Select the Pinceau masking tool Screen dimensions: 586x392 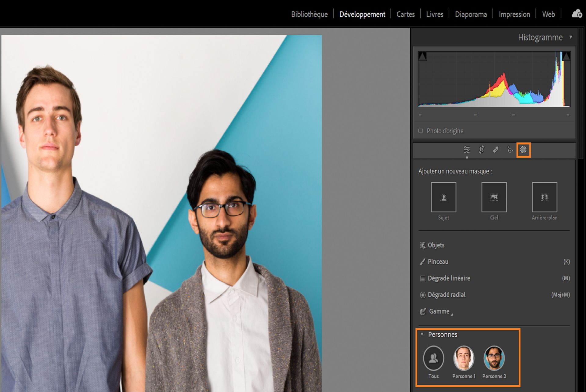click(437, 262)
